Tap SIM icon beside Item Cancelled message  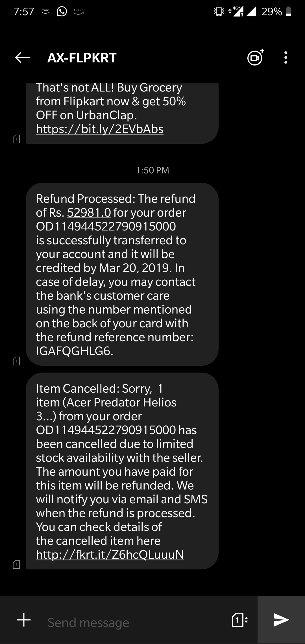tap(16, 564)
